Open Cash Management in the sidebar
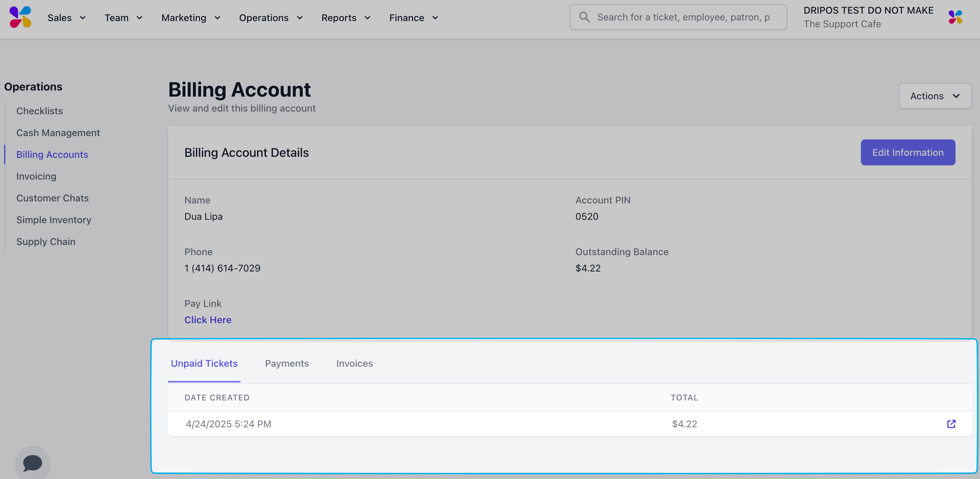Screen dimensions: 980x479 click(x=58, y=133)
